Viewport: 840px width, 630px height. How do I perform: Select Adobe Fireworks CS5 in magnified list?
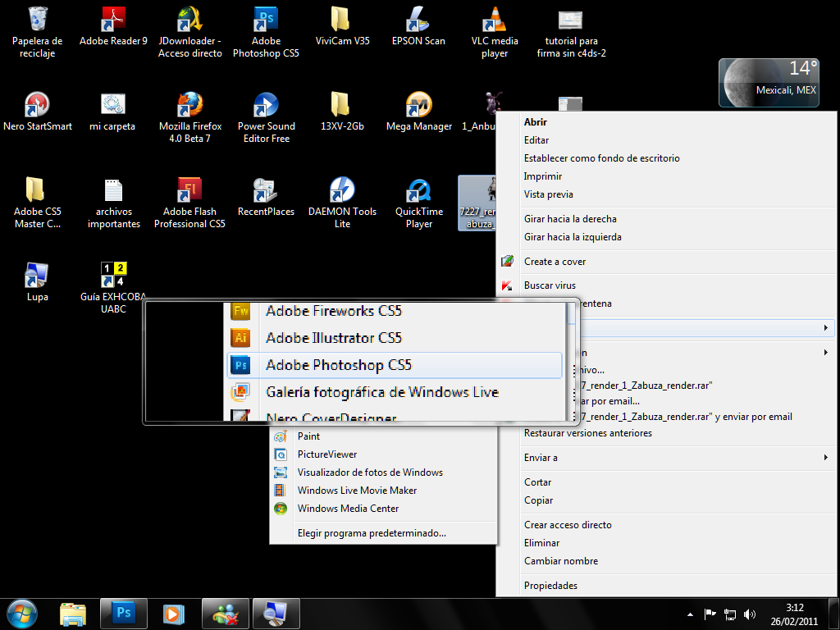[x=395, y=311]
